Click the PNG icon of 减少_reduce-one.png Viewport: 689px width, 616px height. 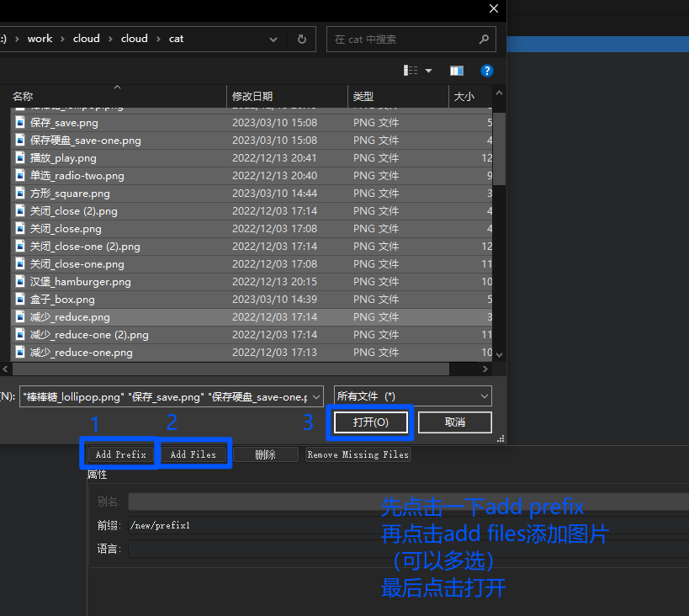(20, 352)
